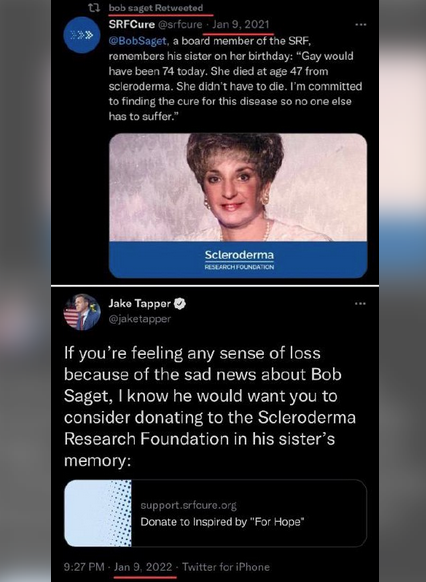Click the @jaketapper handle
The height and width of the screenshot is (582, 426).
(x=140, y=319)
